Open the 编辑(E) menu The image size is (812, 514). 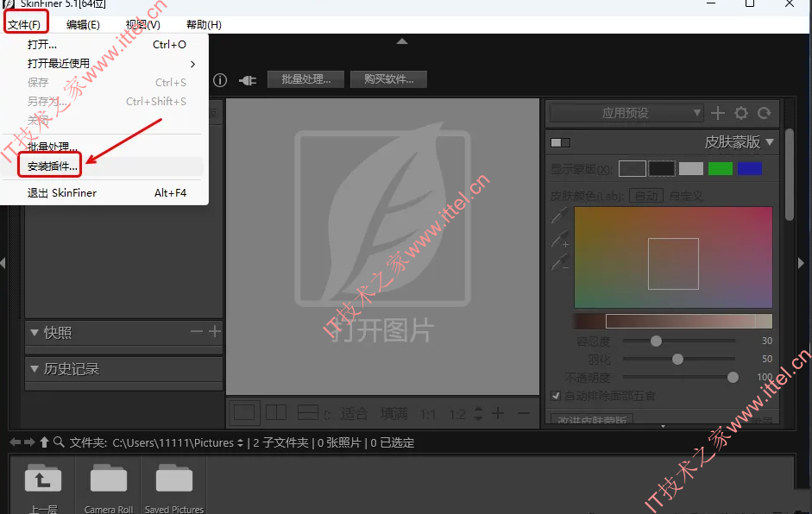83,24
